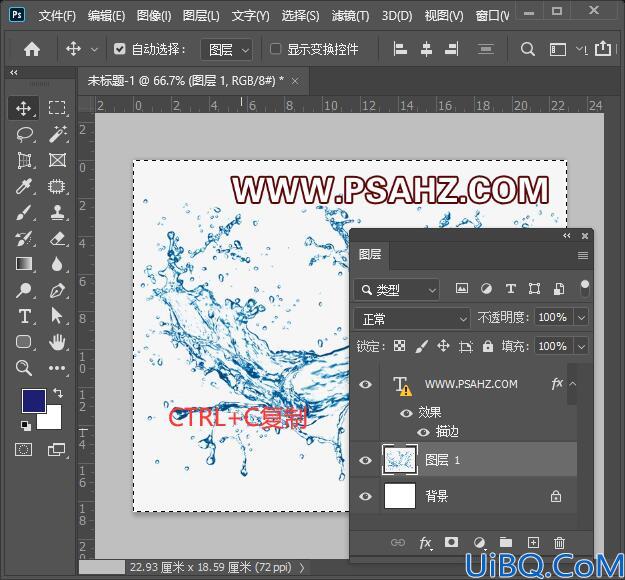This screenshot has height=580, width=625.
Task: Hide the 效果 effects on text layer
Action: (406, 413)
